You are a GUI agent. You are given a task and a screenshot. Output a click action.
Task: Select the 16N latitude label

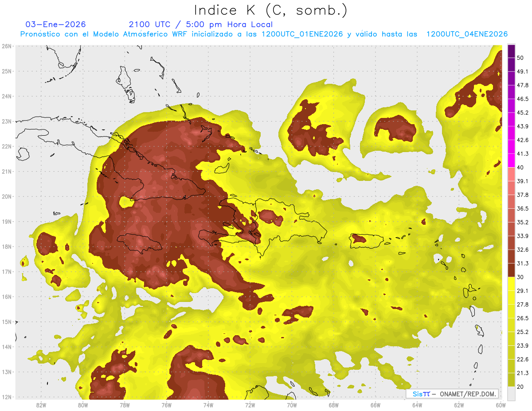7,297
